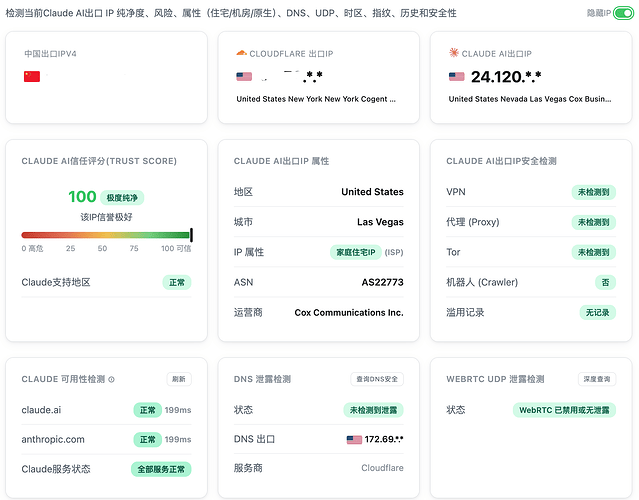639x500 pixels.
Task: Click the residential IP attribute badge
Action: (356, 252)
